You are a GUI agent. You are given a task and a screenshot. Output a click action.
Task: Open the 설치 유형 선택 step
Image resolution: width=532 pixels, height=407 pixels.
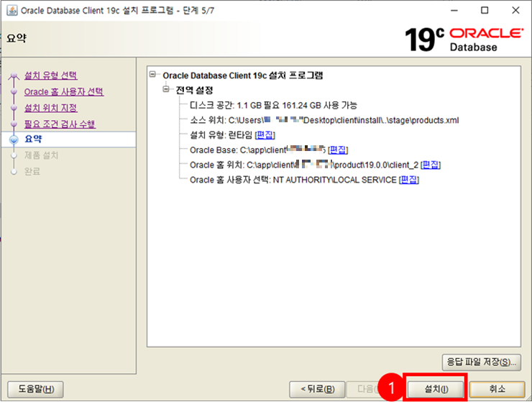pos(51,76)
